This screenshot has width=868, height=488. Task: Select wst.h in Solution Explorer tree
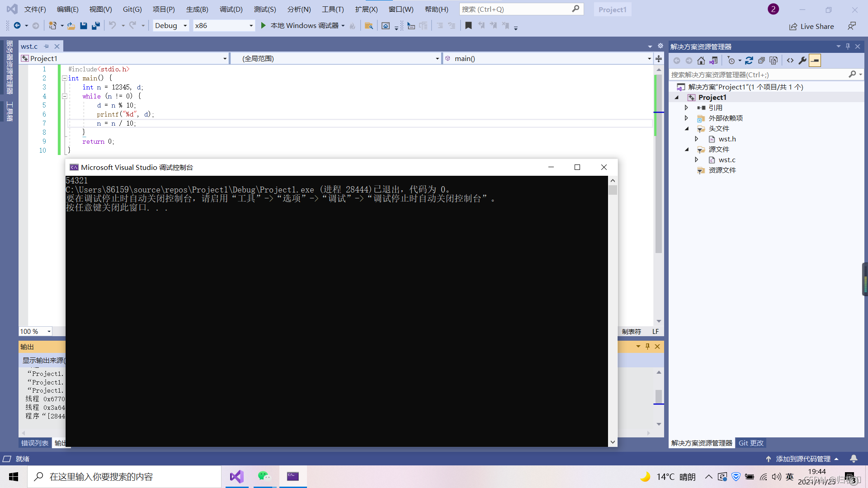(727, 139)
